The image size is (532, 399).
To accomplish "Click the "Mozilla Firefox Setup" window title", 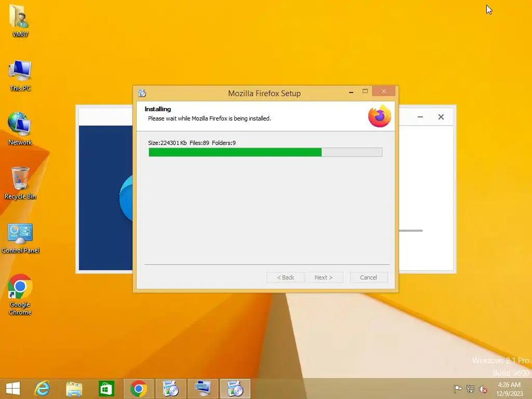I will click(x=264, y=94).
